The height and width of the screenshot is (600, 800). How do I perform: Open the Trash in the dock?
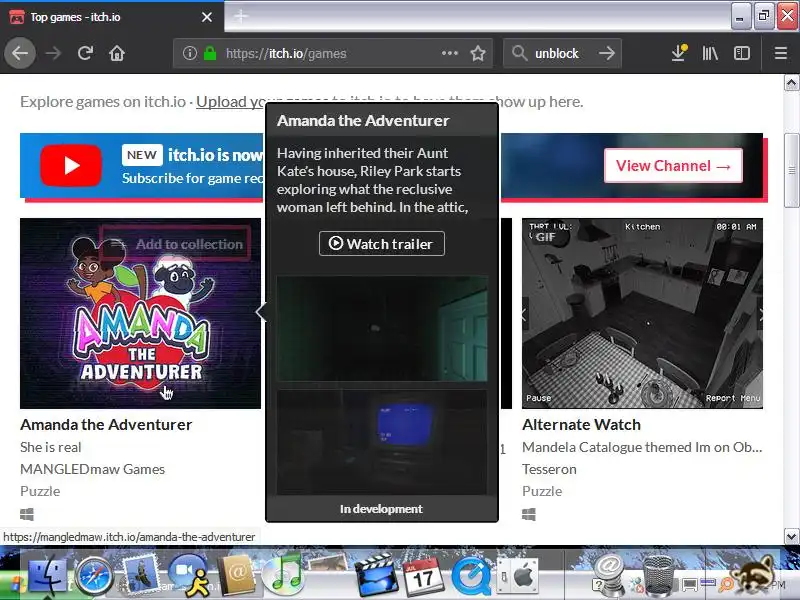pyautogui.click(x=659, y=575)
